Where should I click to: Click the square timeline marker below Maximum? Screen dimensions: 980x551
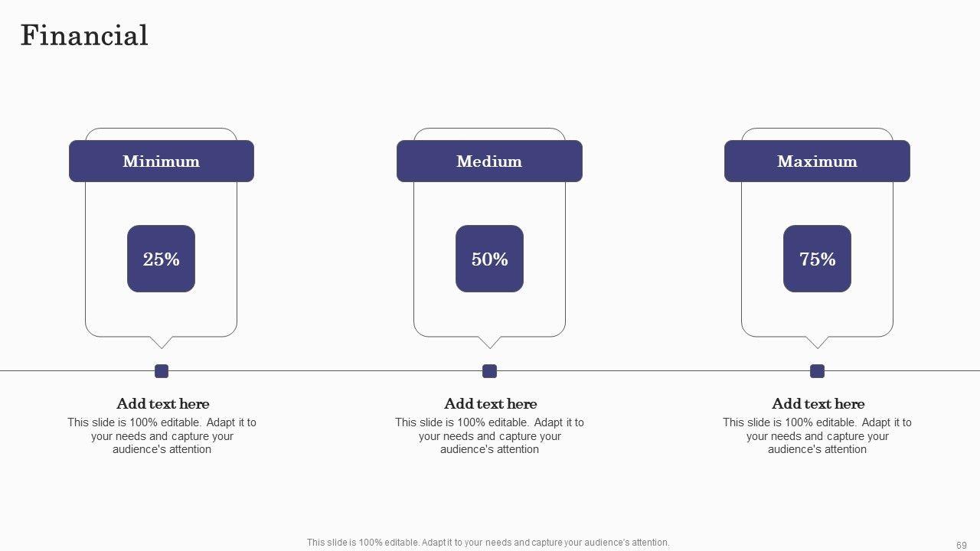(x=817, y=371)
